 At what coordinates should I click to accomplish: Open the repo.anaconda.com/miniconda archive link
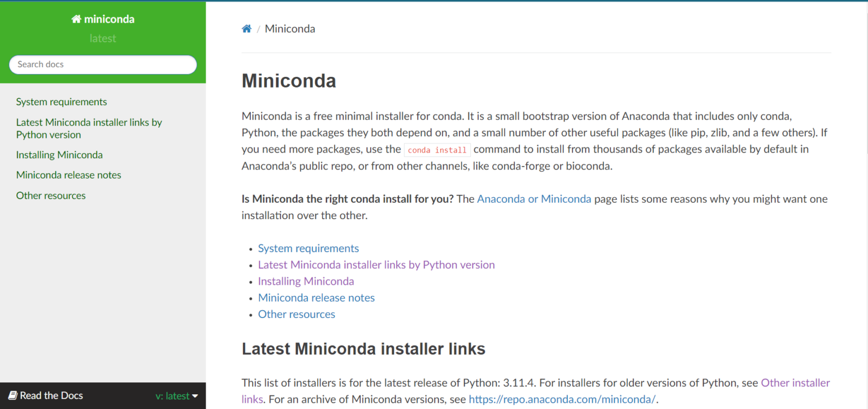pyautogui.click(x=562, y=399)
